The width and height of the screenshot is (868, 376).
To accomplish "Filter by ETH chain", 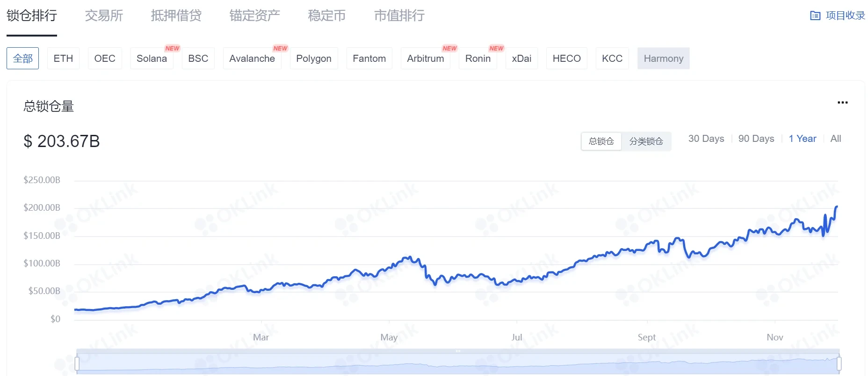I will point(63,59).
